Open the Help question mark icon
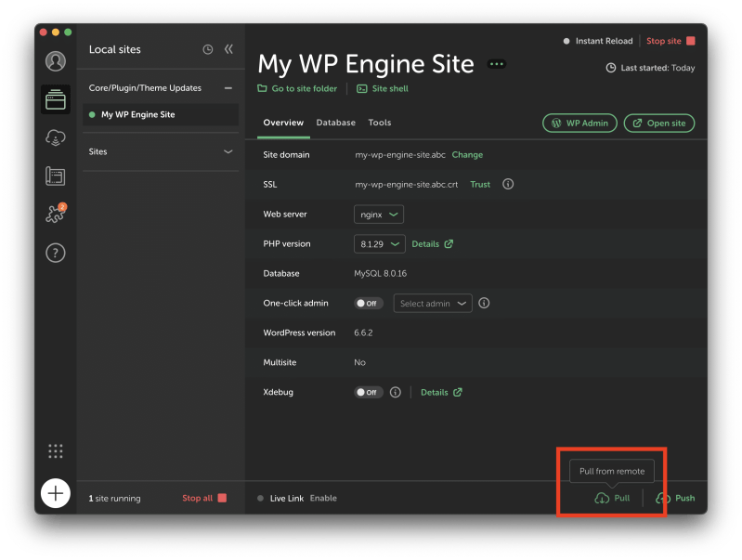 point(56,253)
